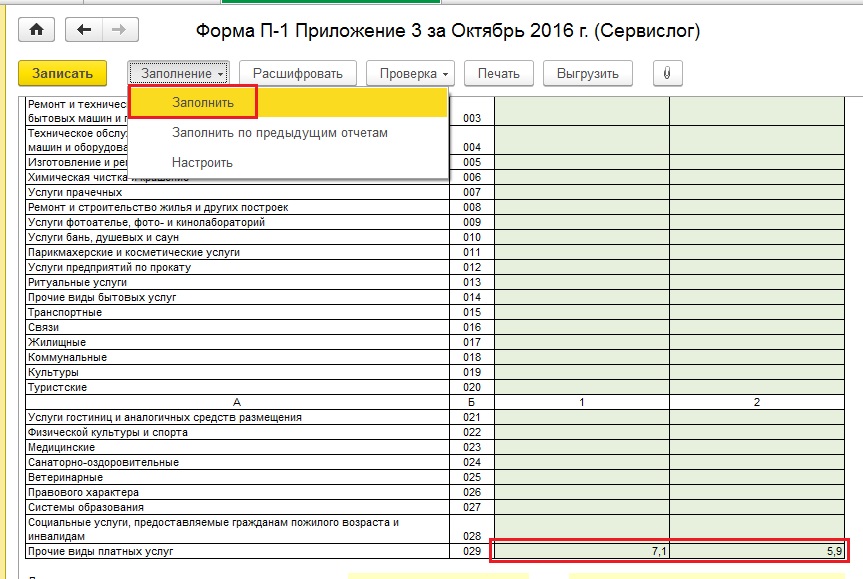Click the row Прочие виды бытовых услуг
Image resolution: width=863 pixels, height=579 pixels.
[x=237, y=297]
